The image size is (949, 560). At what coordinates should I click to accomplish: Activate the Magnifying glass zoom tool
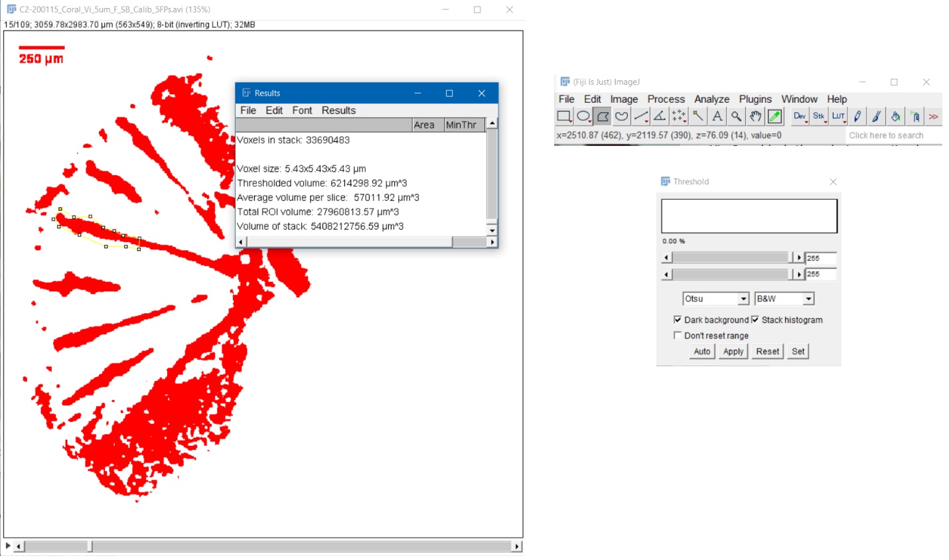736,116
